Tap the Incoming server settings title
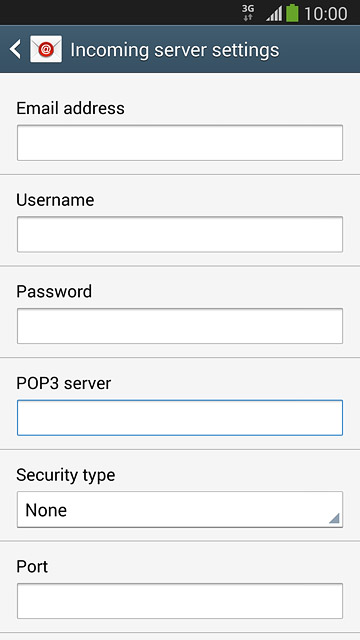The width and height of the screenshot is (360, 640). (175, 50)
